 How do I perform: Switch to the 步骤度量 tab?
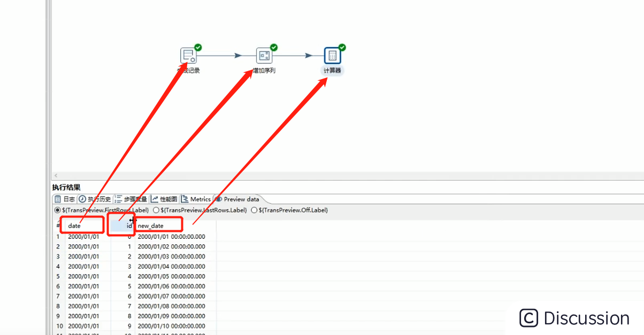(x=131, y=199)
